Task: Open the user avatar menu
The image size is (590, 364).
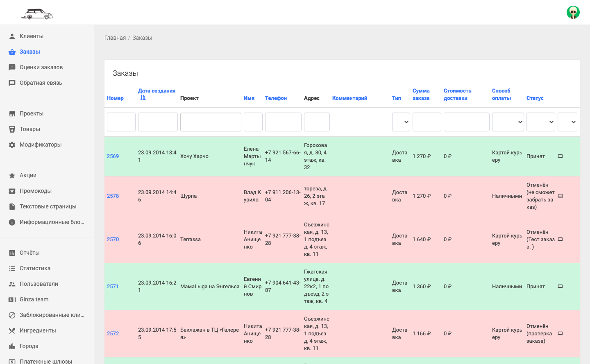Action: pyautogui.click(x=573, y=12)
